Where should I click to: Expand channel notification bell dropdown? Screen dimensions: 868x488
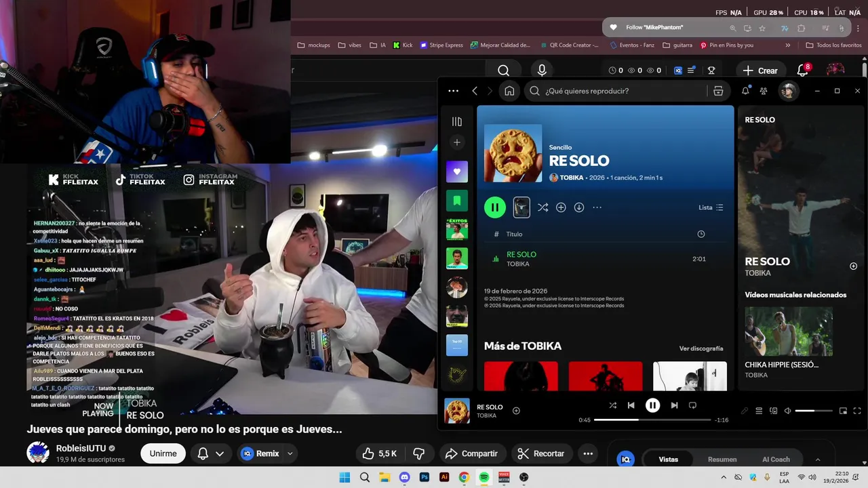[210, 453]
